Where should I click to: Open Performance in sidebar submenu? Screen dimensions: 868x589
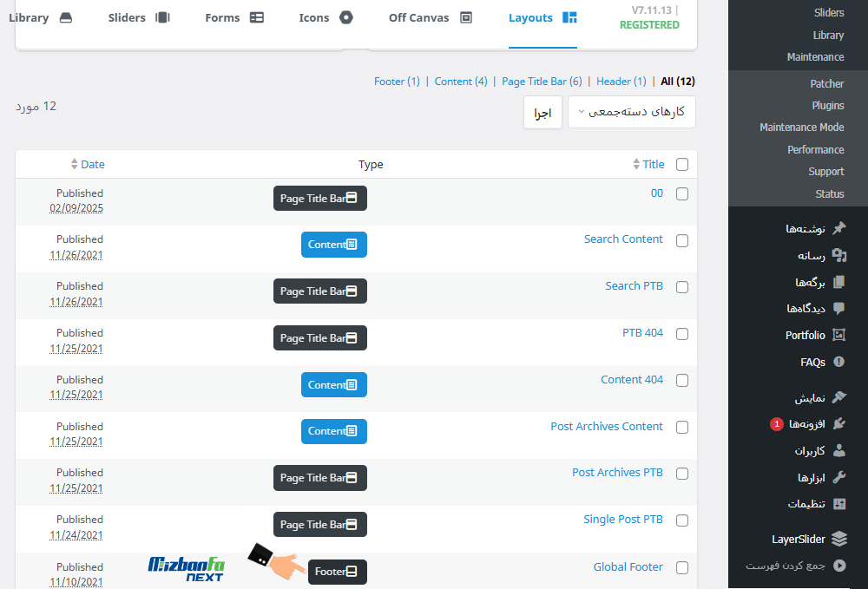[x=815, y=149]
